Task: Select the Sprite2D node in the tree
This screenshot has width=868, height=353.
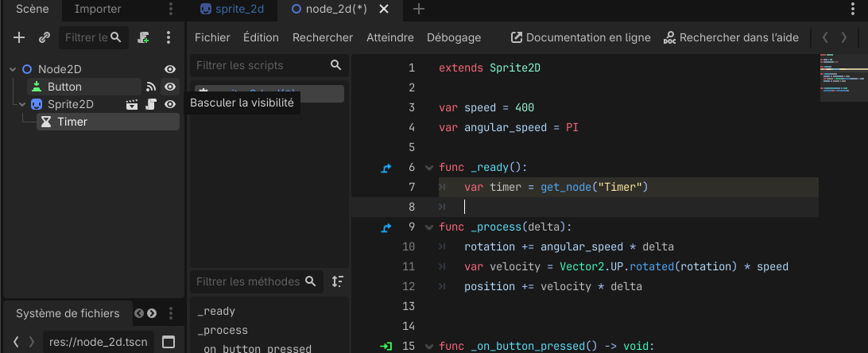Action: 70,104
